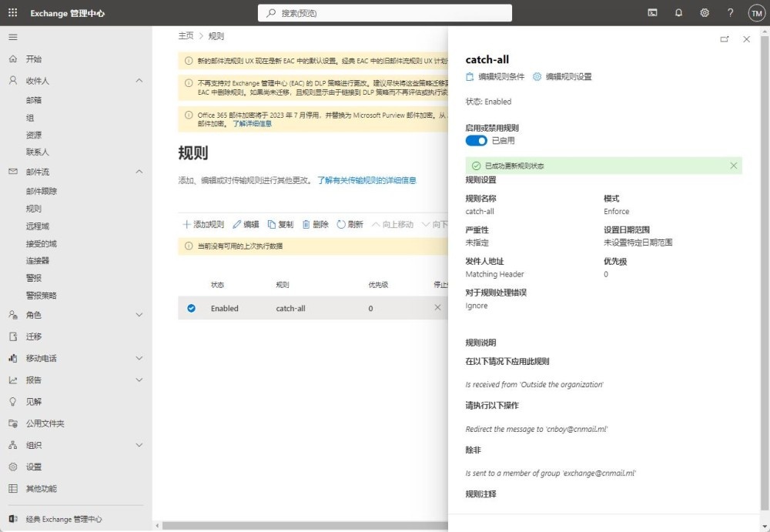Expand the details panel to full view
770x532 pixels.
click(724, 39)
